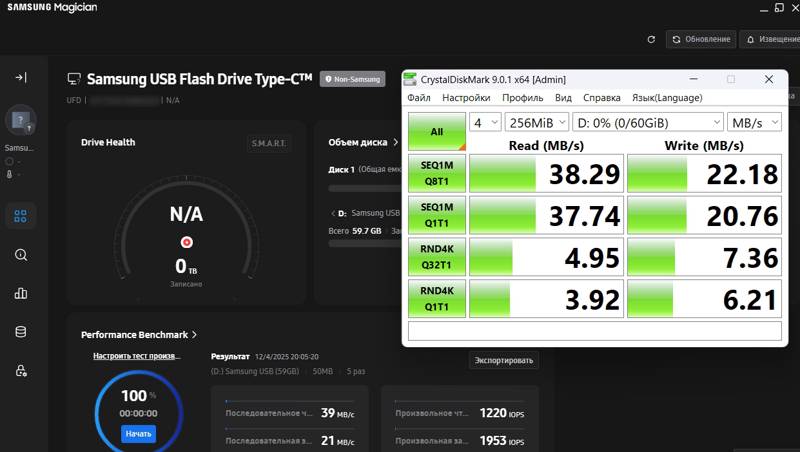Viewport: 800px width, 452px height.
Task: Open the target drive dropdown D: 0%
Action: tap(647, 122)
